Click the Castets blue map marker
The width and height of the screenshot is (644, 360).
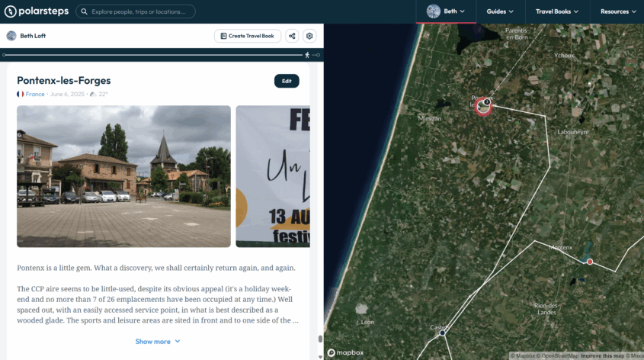coord(442,333)
